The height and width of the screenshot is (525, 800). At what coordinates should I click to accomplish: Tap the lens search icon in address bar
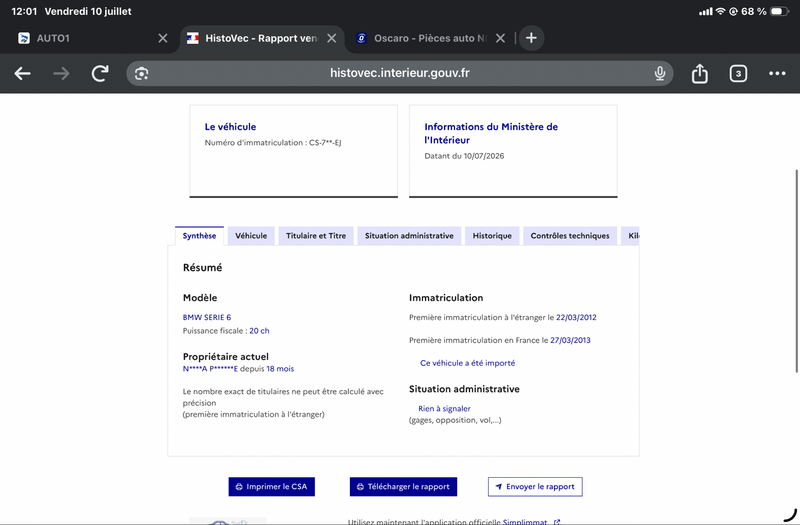click(x=141, y=73)
